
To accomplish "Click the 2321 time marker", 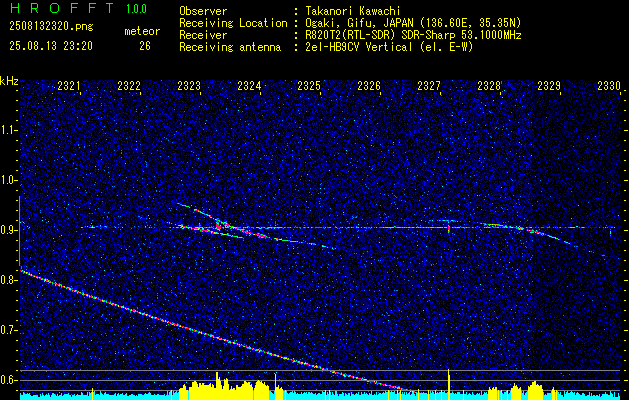I will tap(69, 86).
